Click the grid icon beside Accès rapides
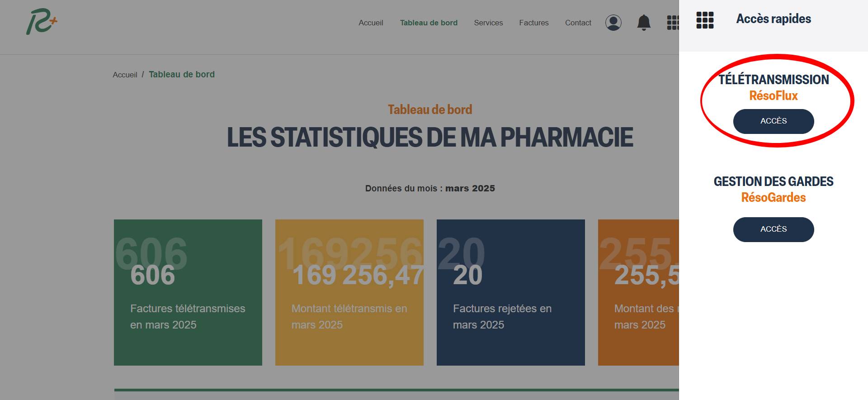This screenshot has width=868, height=400. tap(705, 20)
